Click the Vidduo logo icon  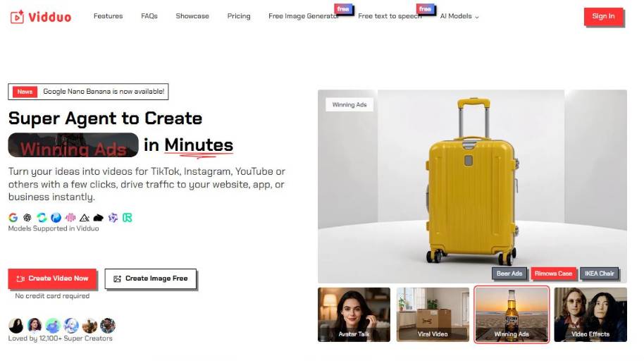coord(17,17)
